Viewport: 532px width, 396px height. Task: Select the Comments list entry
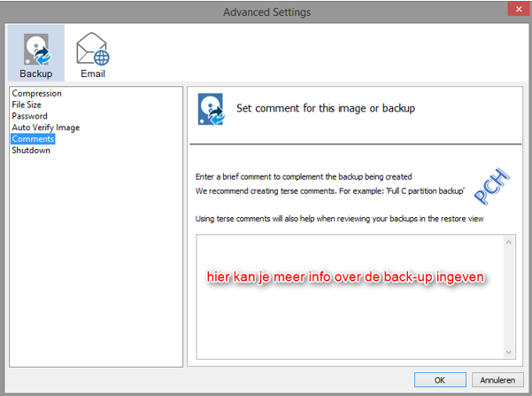pyautogui.click(x=33, y=139)
